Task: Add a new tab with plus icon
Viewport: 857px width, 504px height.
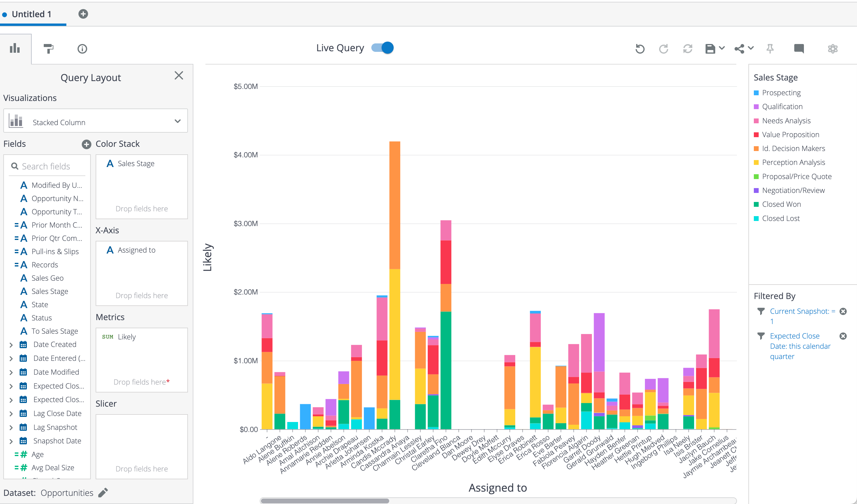Action: 83,14
